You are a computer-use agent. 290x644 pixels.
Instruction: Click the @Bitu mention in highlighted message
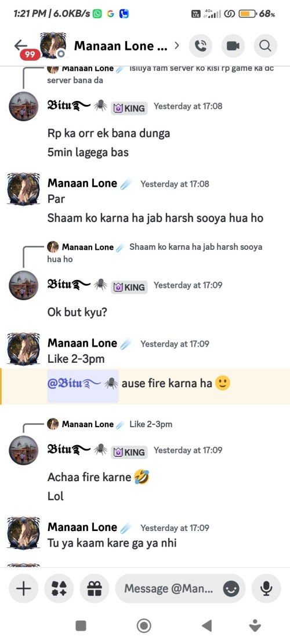click(x=83, y=384)
